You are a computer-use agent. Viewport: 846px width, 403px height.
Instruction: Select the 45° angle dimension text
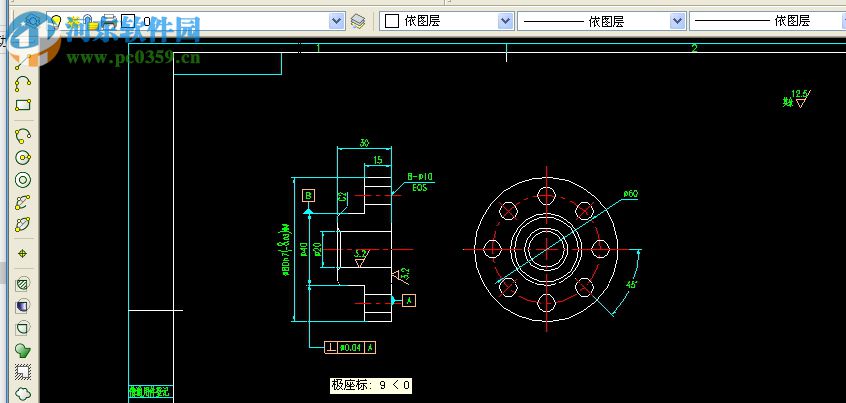[632, 284]
